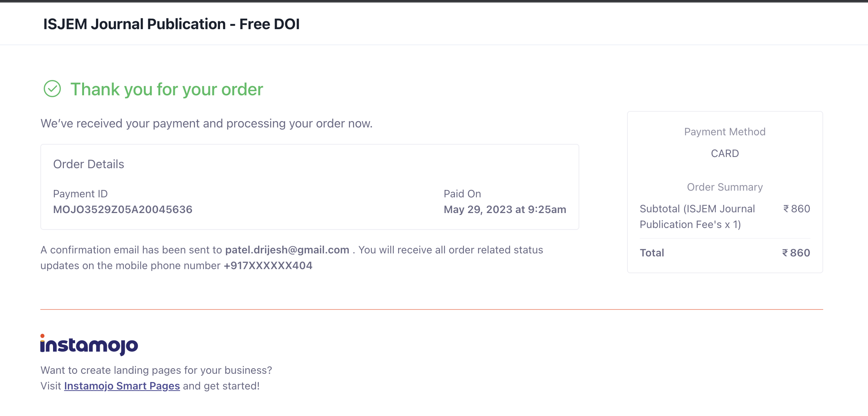Click the bold Total amount ₹860
The height and width of the screenshot is (416, 868).
click(796, 253)
